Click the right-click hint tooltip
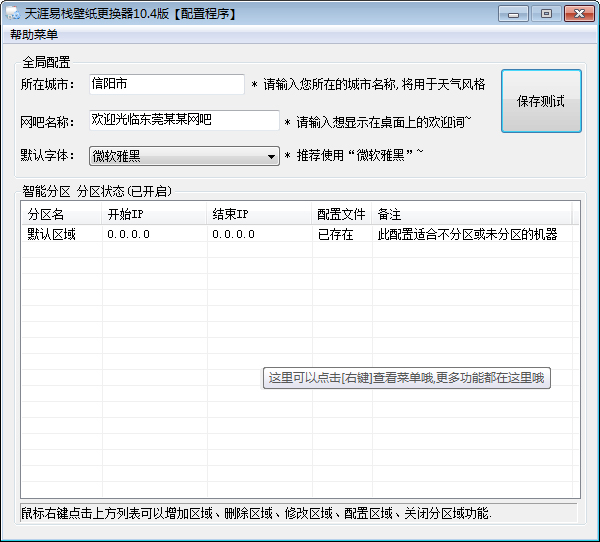This screenshot has width=600, height=542. pos(407,378)
